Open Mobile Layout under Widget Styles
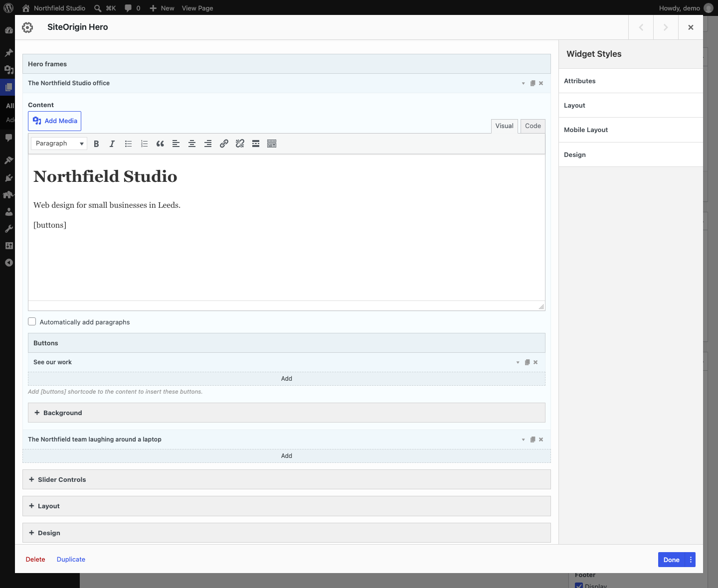The width and height of the screenshot is (718, 588). click(x=631, y=130)
